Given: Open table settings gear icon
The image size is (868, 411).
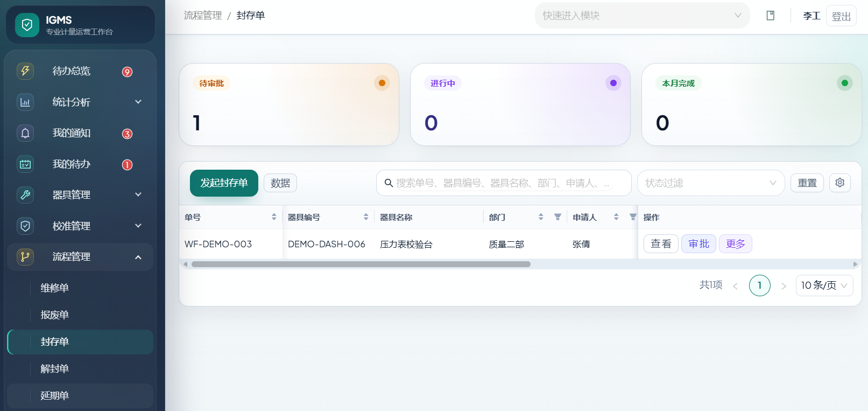Looking at the screenshot, I should [x=840, y=183].
